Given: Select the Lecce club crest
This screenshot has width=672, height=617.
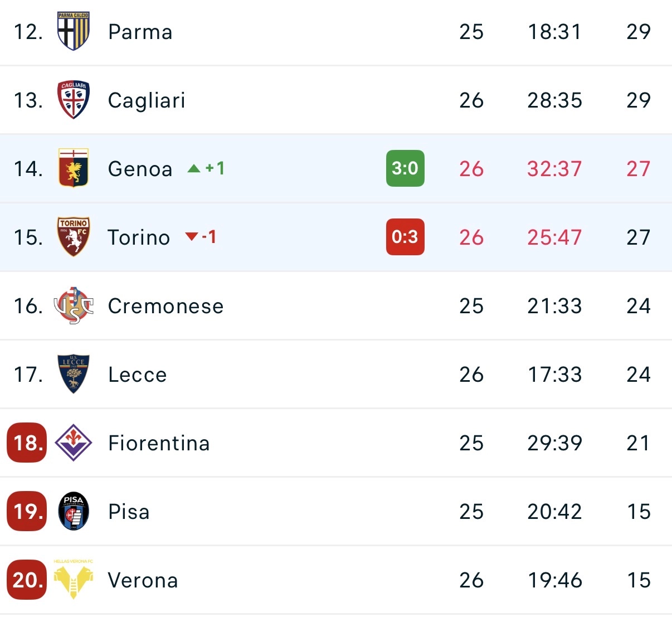Looking at the screenshot, I should (73, 374).
